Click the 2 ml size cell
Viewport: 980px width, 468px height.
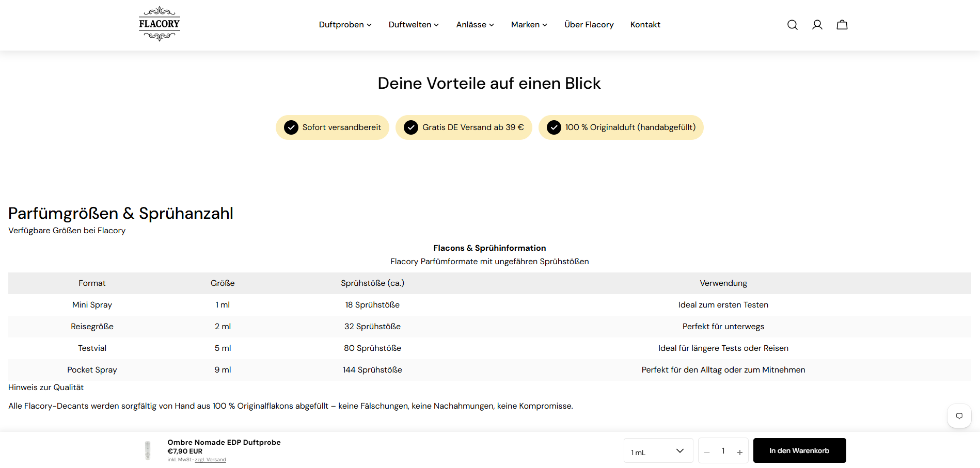tap(223, 327)
